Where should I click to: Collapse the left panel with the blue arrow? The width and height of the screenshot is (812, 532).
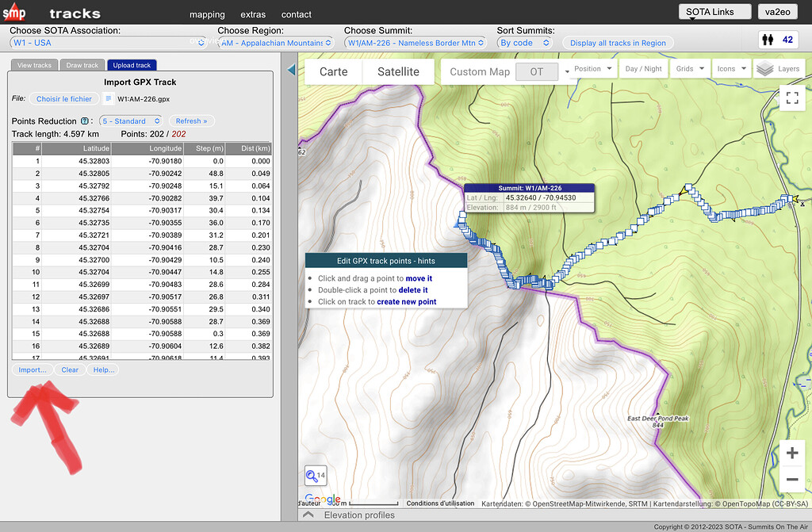(x=292, y=70)
